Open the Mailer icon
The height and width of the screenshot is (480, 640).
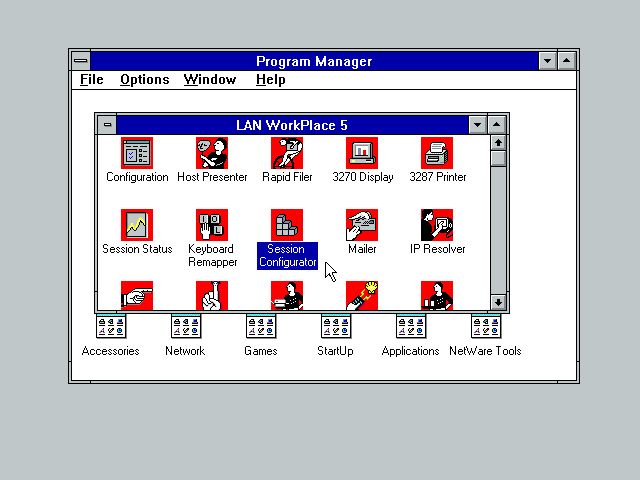pyautogui.click(x=362, y=225)
